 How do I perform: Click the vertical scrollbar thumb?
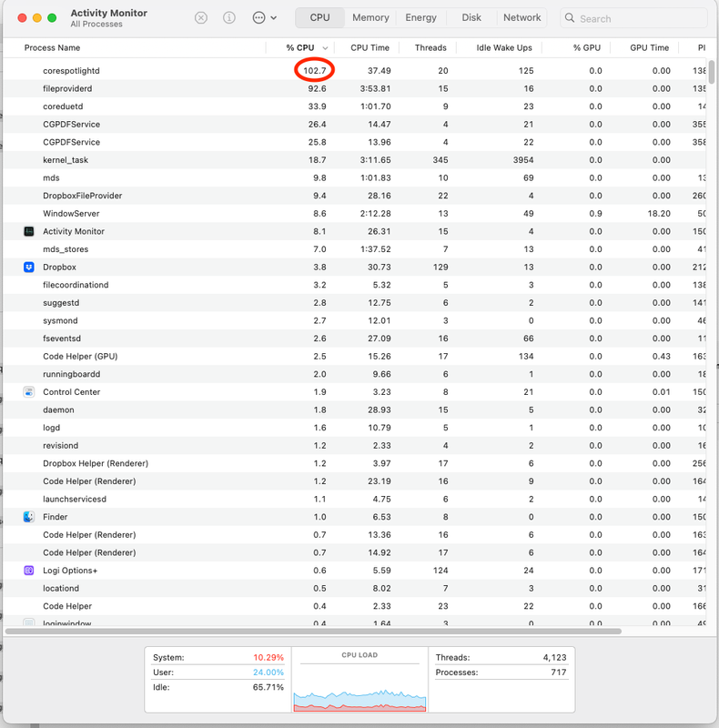712,73
